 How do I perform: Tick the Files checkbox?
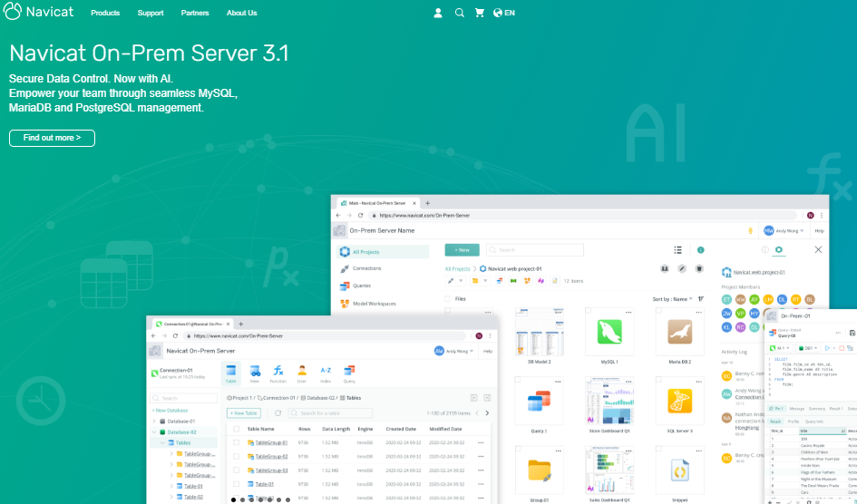pyautogui.click(x=448, y=299)
